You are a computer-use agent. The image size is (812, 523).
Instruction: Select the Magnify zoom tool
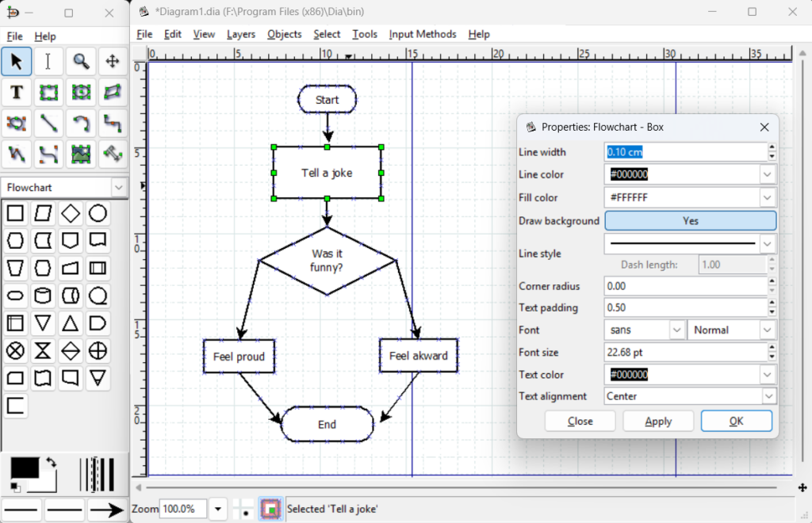(80, 61)
